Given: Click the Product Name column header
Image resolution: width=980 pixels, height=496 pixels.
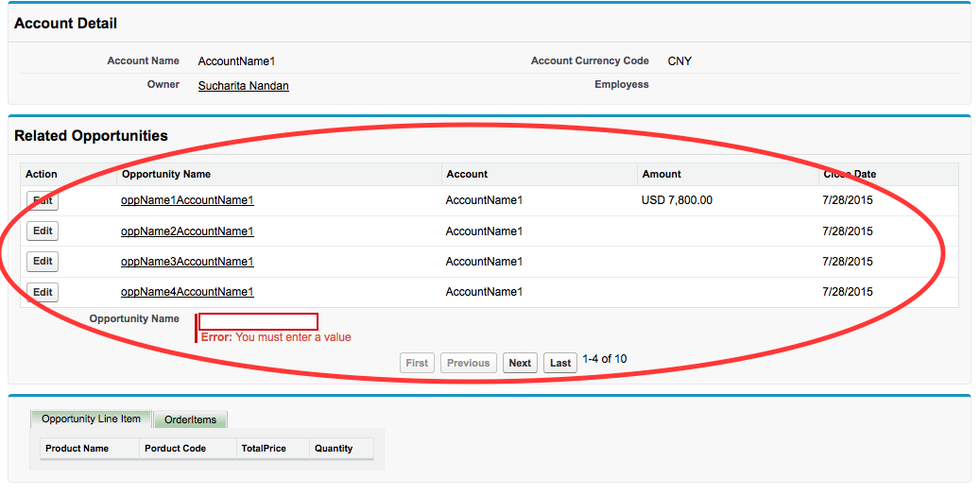Looking at the screenshot, I should tap(77, 449).
